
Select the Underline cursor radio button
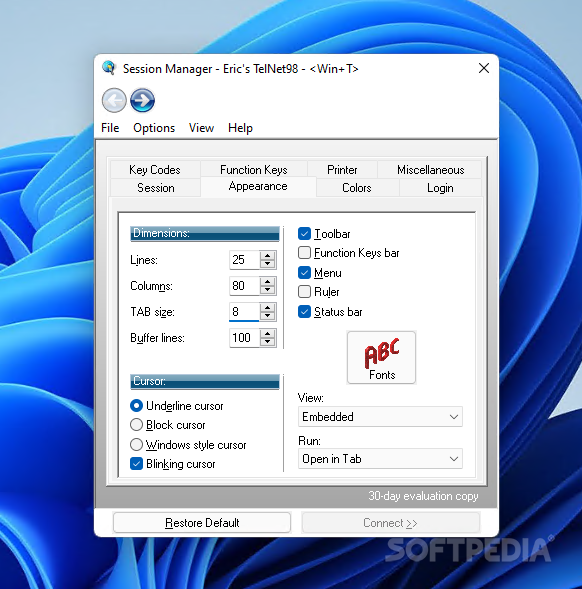136,406
